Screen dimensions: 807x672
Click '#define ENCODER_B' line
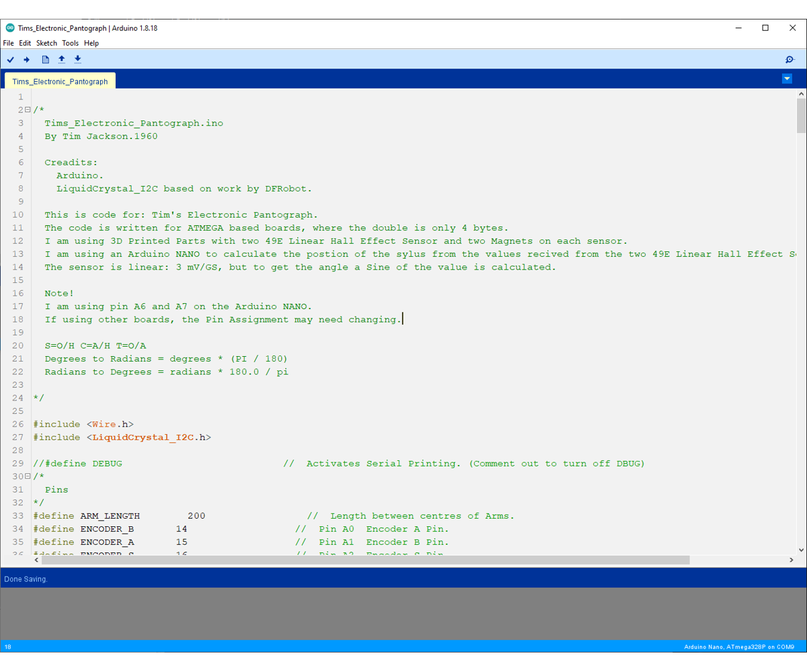[110, 530]
